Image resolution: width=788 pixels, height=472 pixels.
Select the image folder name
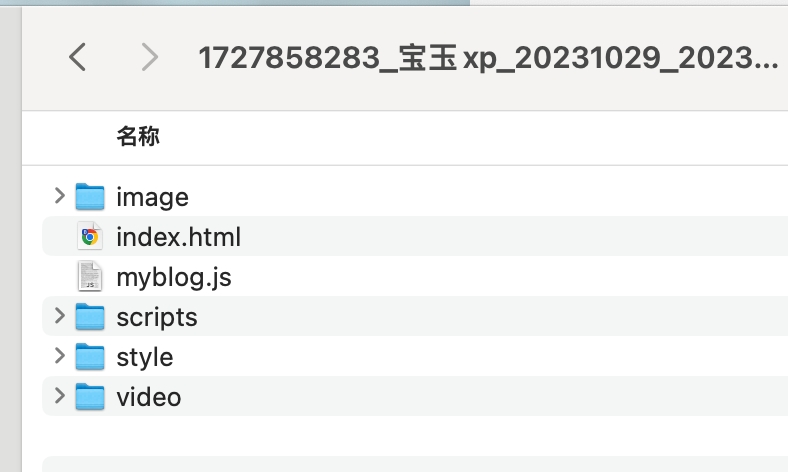tap(152, 198)
